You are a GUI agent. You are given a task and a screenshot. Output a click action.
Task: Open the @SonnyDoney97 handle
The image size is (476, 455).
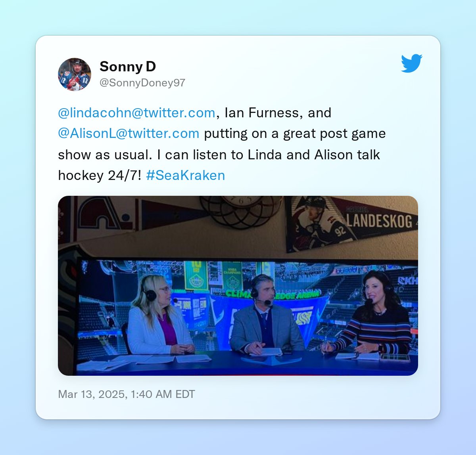click(x=142, y=83)
